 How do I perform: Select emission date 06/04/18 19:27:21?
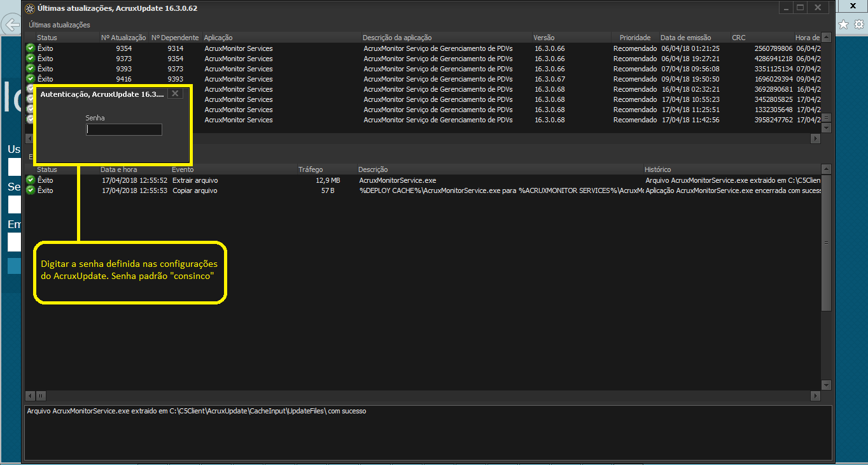pos(690,59)
